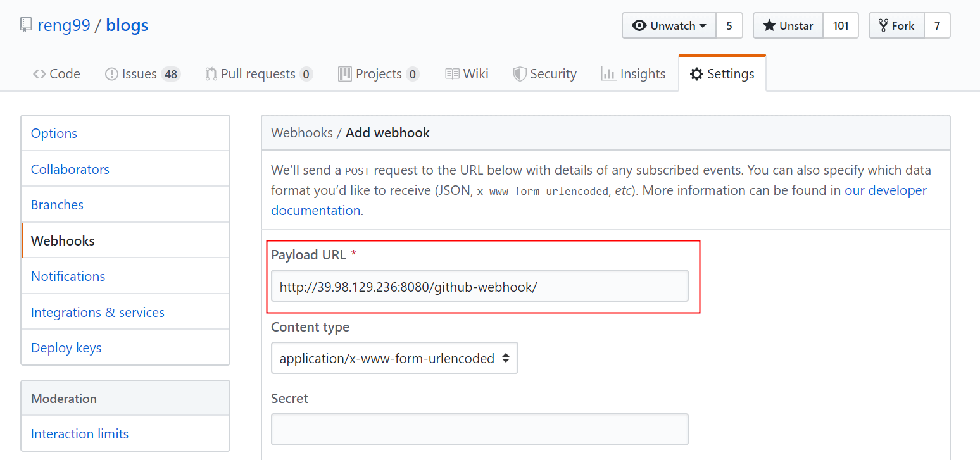Click the Webhooks breadcrumb link
980x460 pixels.
[x=302, y=133]
